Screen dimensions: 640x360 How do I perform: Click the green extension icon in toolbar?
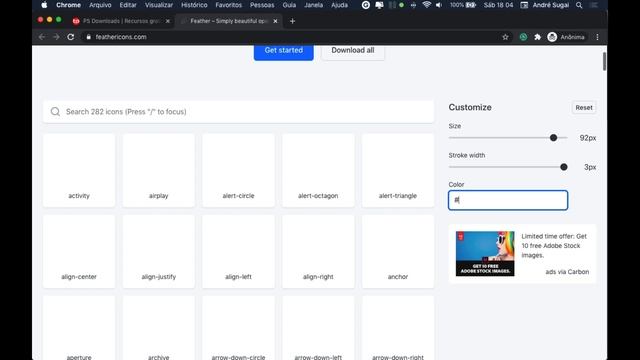coord(523,37)
